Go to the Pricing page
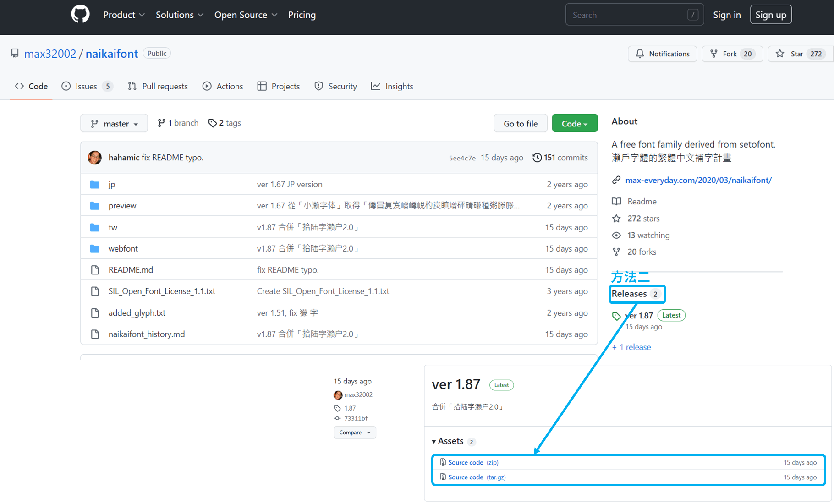This screenshot has height=504, width=834. click(302, 15)
